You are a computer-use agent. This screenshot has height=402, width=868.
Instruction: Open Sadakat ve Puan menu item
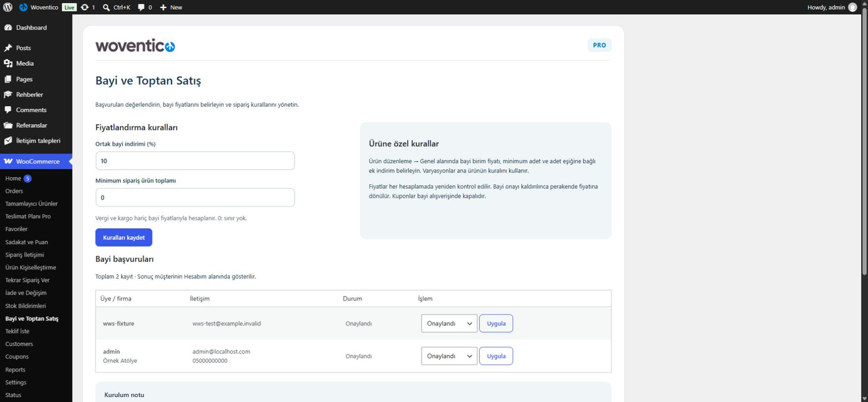[x=27, y=242]
